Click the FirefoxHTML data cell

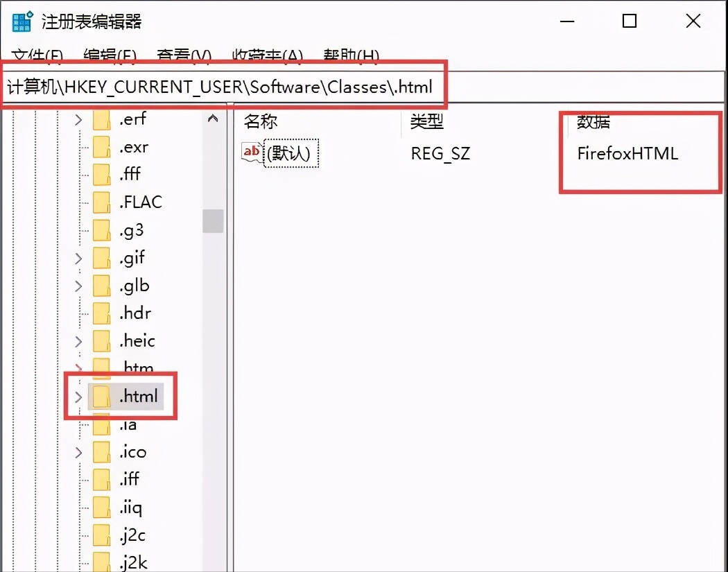pos(627,154)
